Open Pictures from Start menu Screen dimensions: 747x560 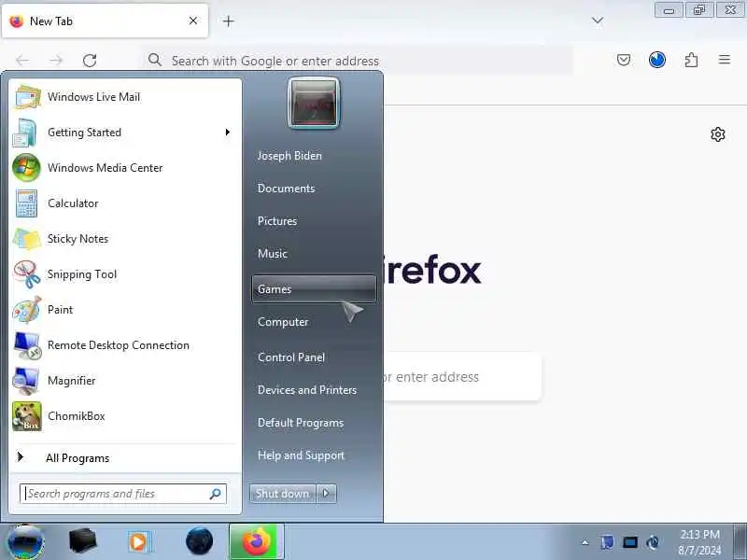click(277, 221)
